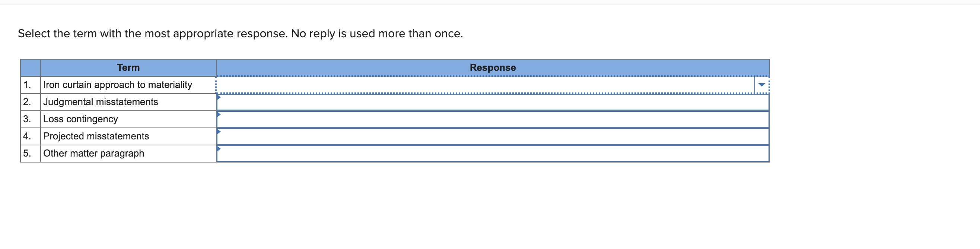
Task: Click the small triangle beside row 4 response
Action: point(218,132)
